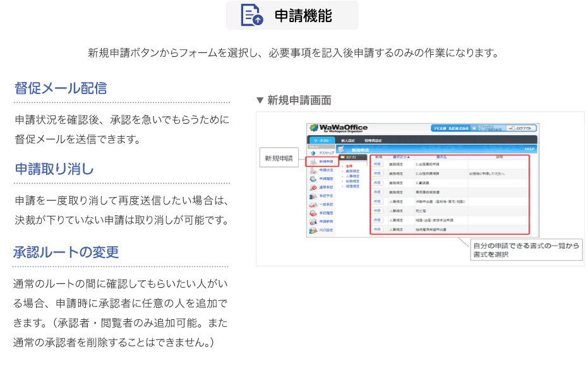This screenshot has width=588, height=366.
Task: Open the 管理者設定 tab
Action: tap(374, 141)
